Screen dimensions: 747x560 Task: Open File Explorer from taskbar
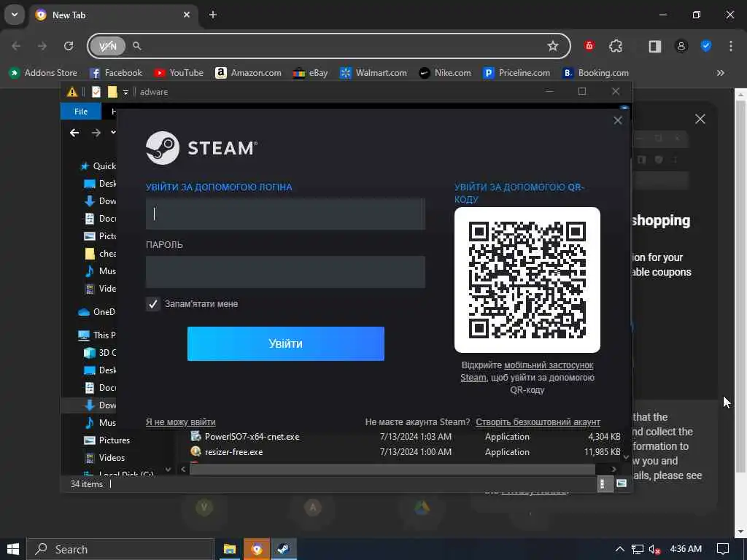pyautogui.click(x=230, y=549)
